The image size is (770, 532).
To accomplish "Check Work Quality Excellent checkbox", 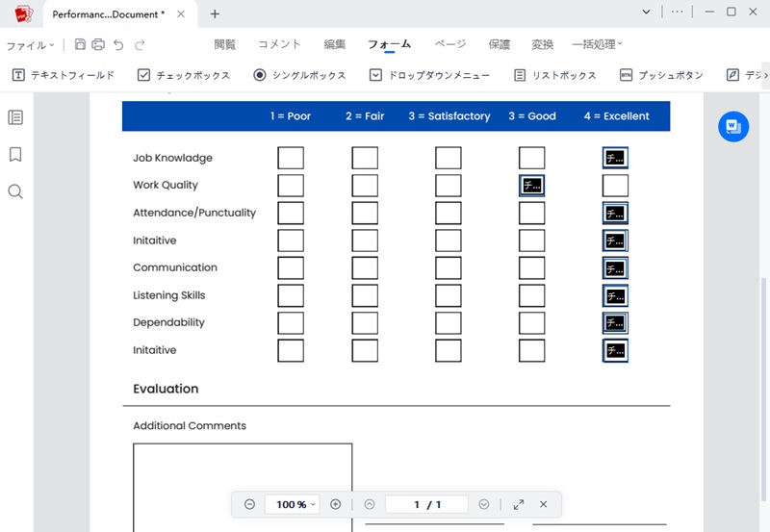I will [615, 186].
